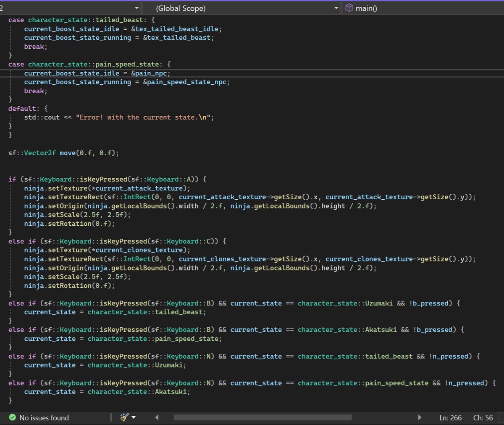Viewport: 504px width, 425px height.
Task: Click the horizontal scrollbar right arrow
Action: (419, 417)
